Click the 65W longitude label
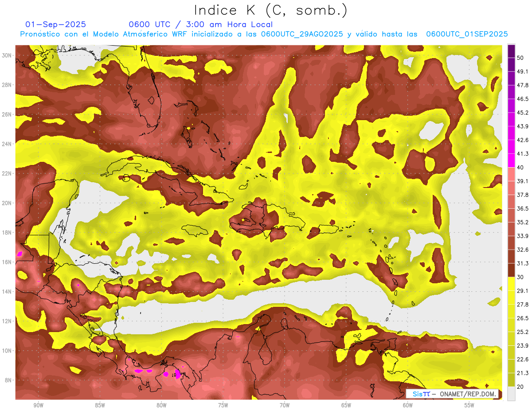The image size is (532, 411). [346, 405]
